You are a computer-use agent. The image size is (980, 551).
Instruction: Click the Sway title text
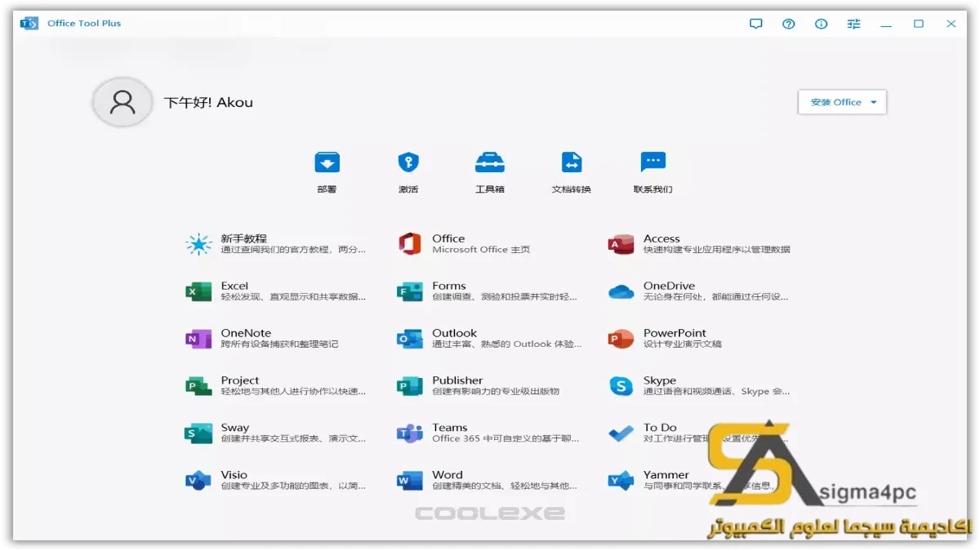pos(235,428)
